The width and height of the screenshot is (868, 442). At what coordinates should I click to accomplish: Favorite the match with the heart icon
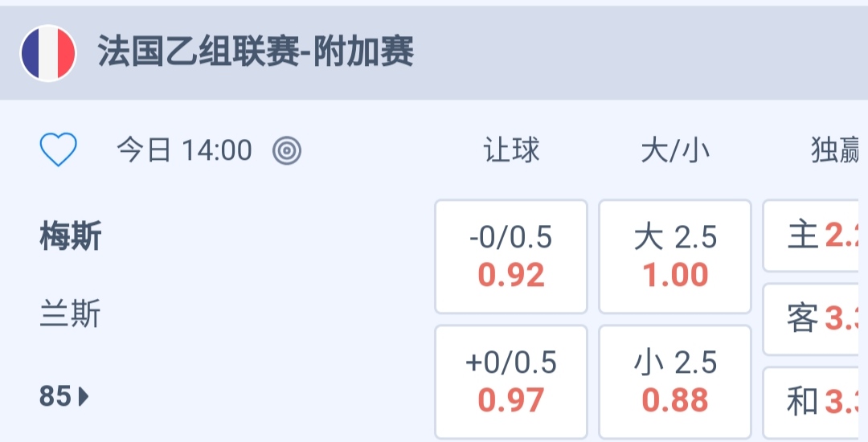pos(59,150)
